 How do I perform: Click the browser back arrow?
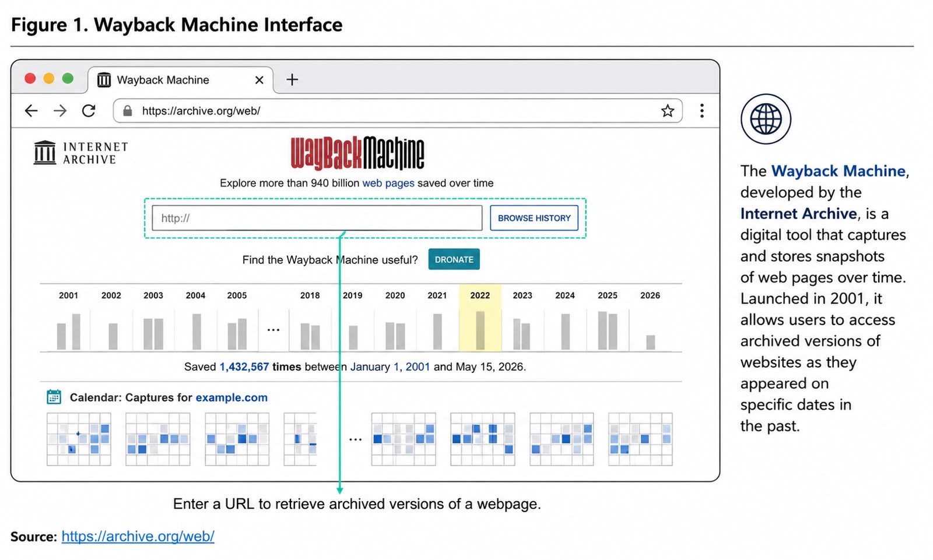31,111
